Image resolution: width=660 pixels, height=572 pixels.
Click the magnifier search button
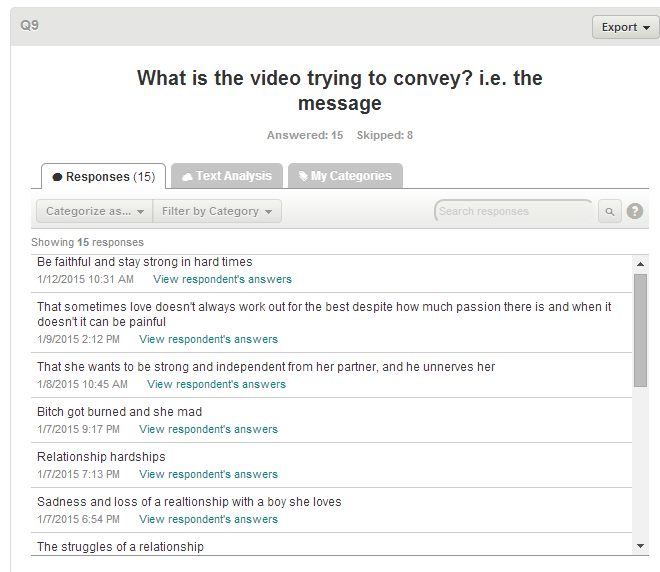coord(609,211)
